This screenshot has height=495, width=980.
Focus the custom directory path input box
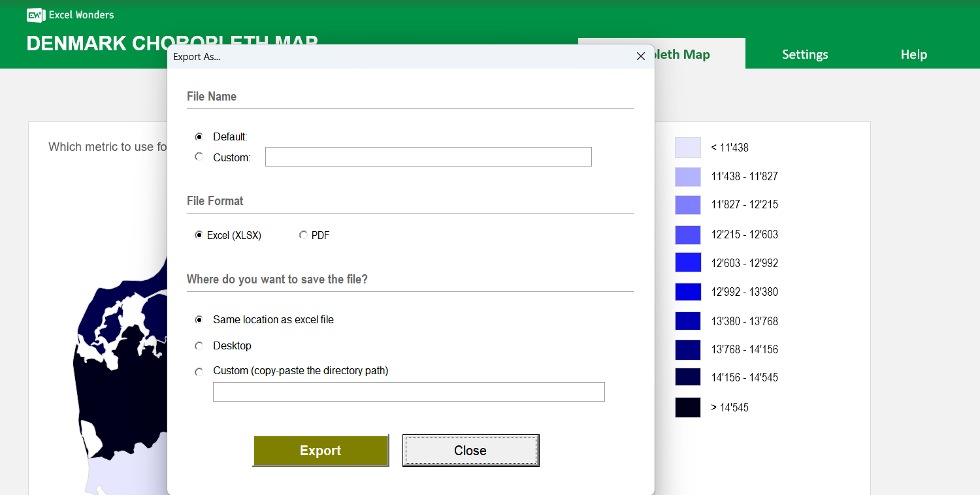click(408, 392)
